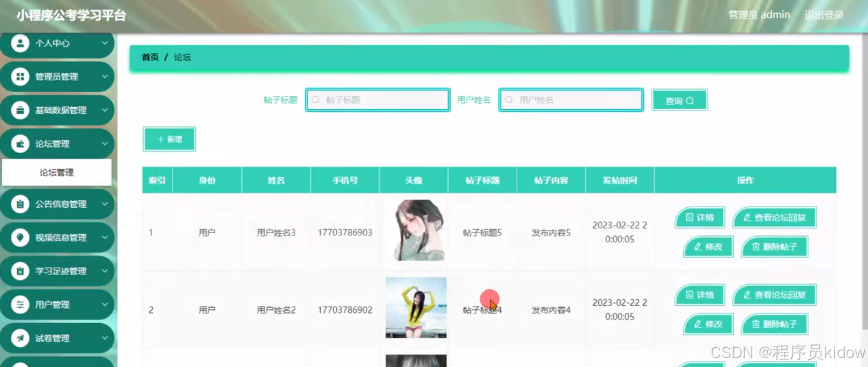The width and height of the screenshot is (868, 367).
Task: Click 删除帖子 for 帖子标题4 row
Action: click(x=774, y=324)
